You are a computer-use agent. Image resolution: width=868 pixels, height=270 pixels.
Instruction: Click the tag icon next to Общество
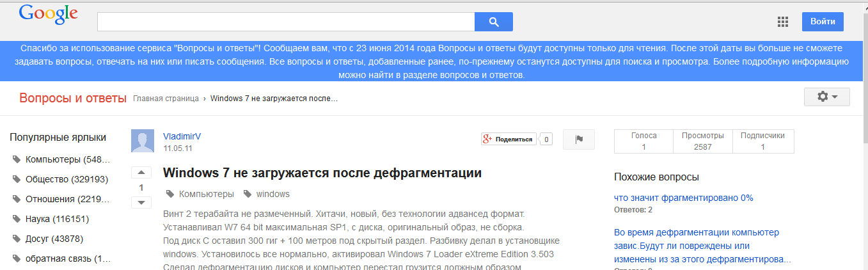click(17, 179)
